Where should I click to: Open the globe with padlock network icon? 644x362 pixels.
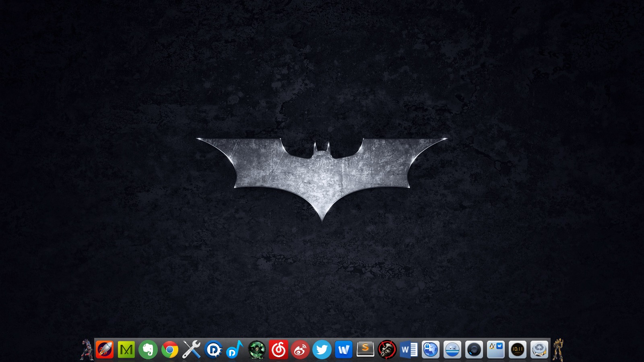431,350
